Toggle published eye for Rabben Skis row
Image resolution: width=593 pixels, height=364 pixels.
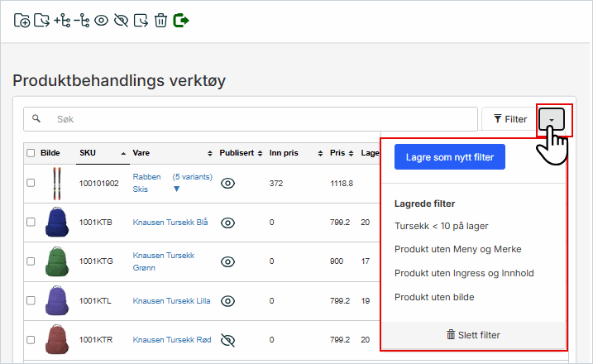click(228, 184)
